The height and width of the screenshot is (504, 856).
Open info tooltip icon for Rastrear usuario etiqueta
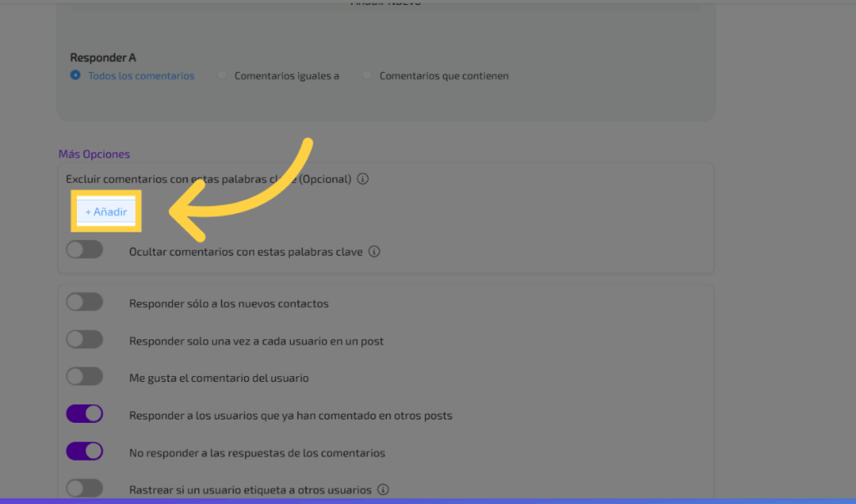point(383,490)
